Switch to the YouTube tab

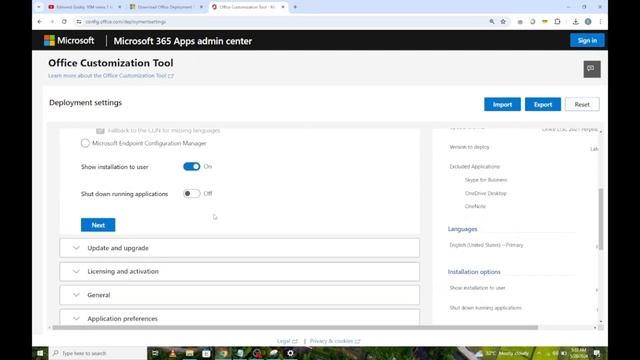point(84,7)
